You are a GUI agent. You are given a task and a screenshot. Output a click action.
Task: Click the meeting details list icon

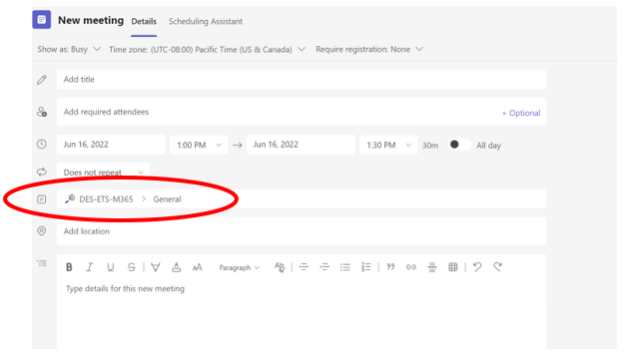42,263
